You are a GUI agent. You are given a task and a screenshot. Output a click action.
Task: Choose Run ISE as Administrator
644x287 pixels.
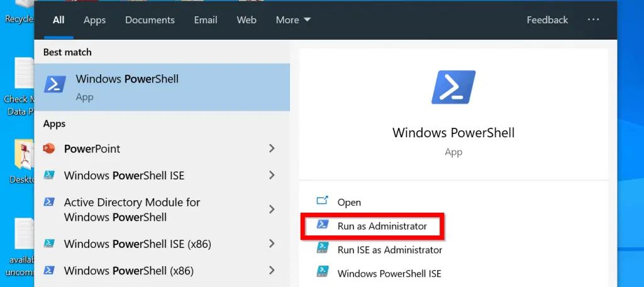point(390,250)
